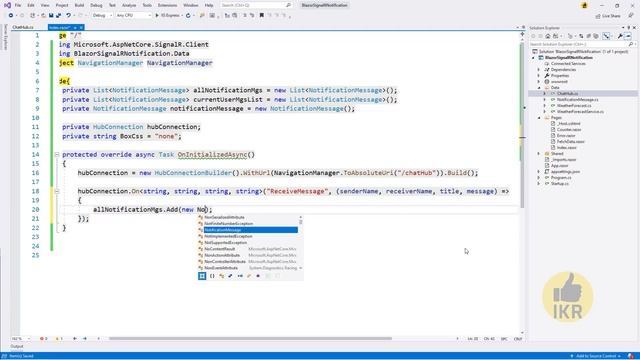Open the Any CPU platform dropdown
Image resolution: width=640 pixels, height=360 pixels.
(x=133, y=16)
